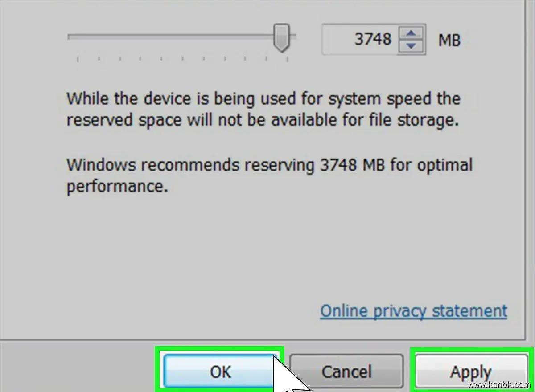Click the www.kanbk.com watermark
Image resolution: width=535 pixels, height=392 pixels.
coord(499,384)
